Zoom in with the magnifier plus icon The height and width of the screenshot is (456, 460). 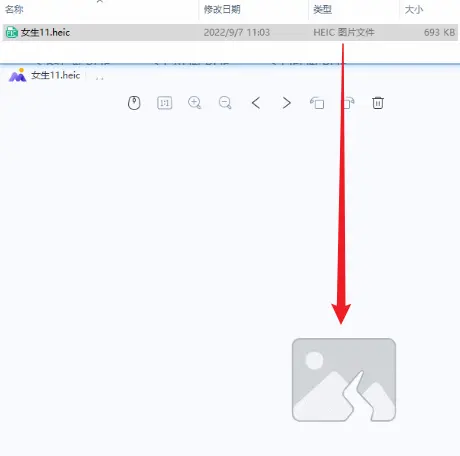click(x=194, y=103)
